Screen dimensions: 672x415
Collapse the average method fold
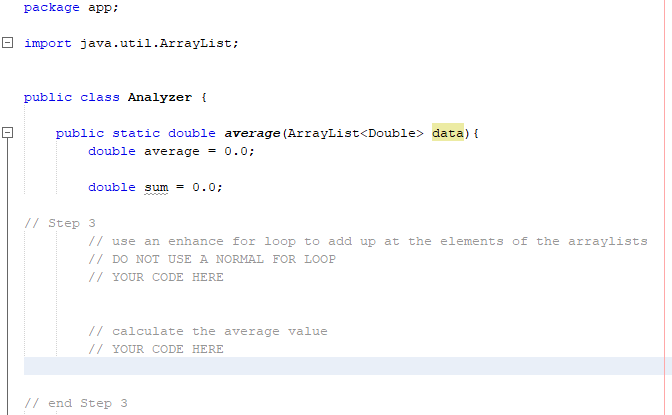(7, 132)
